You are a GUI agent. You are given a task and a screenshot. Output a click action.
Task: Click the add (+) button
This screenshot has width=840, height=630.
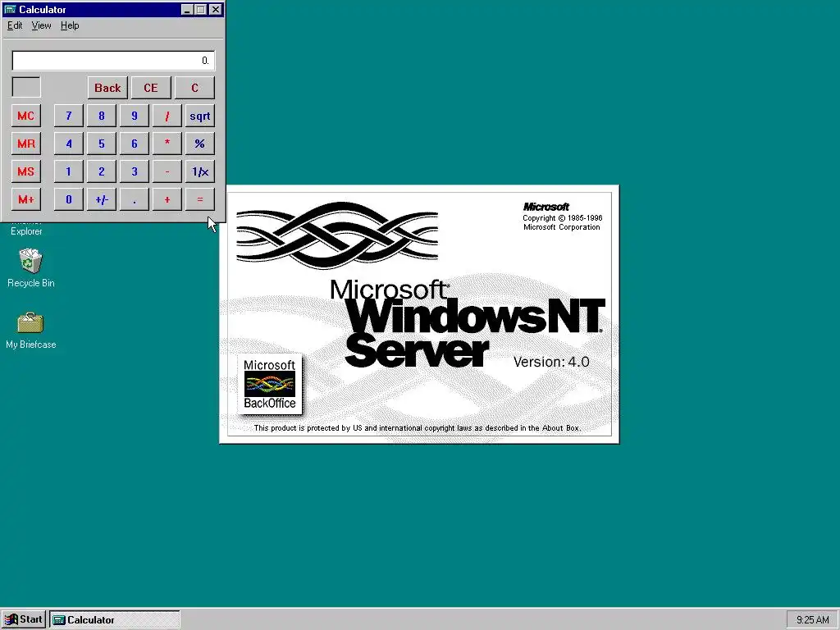167,199
